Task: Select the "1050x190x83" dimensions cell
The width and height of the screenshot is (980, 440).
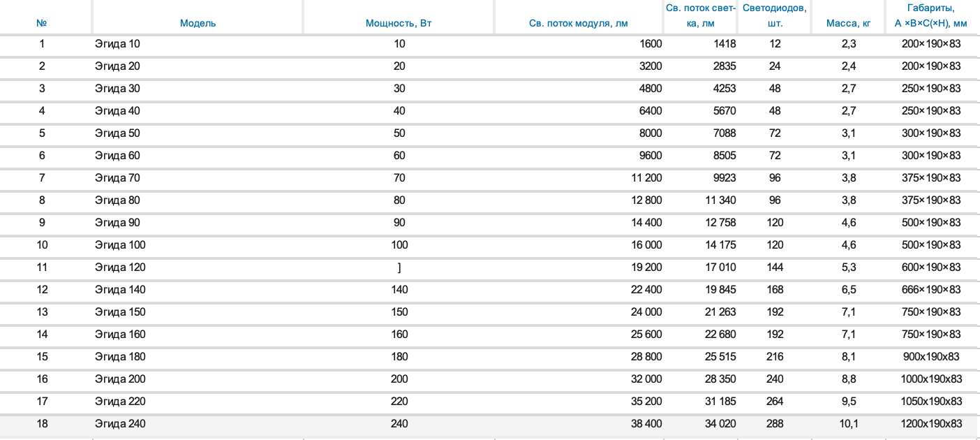Action: point(930,402)
